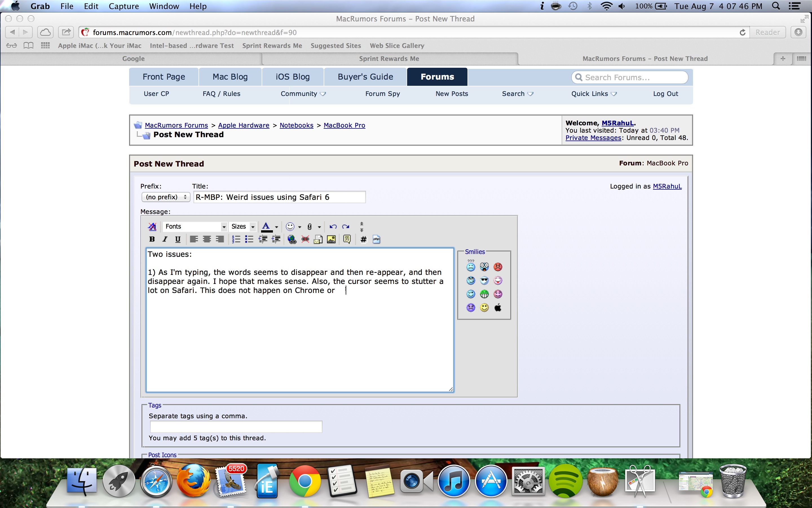This screenshot has height=508, width=812.
Task: Insert the yellow smile smiley
Action: (484, 307)
